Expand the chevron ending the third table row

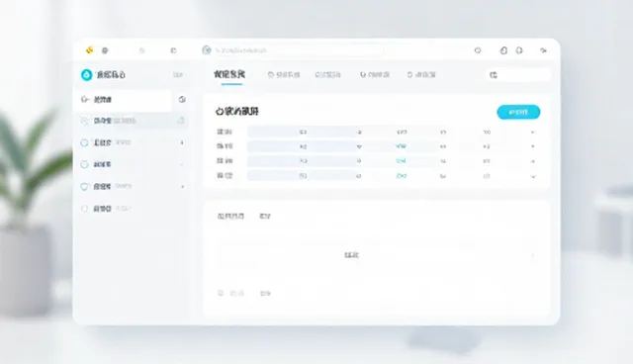[532, 161]
